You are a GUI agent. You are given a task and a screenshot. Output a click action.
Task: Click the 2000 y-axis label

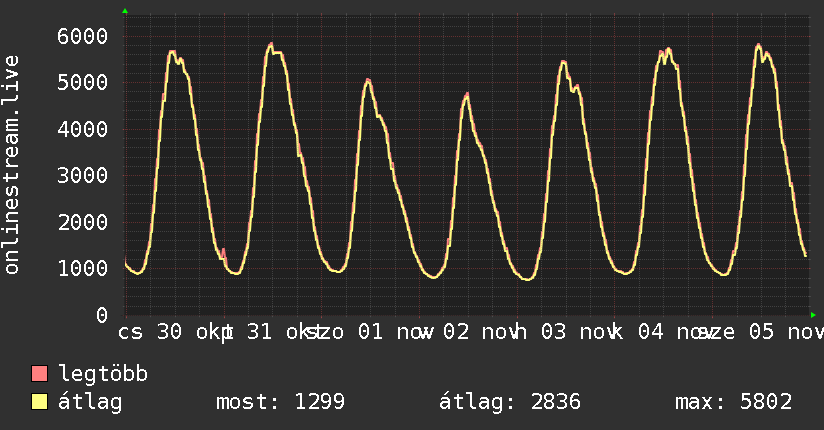[x=83, y=222]
